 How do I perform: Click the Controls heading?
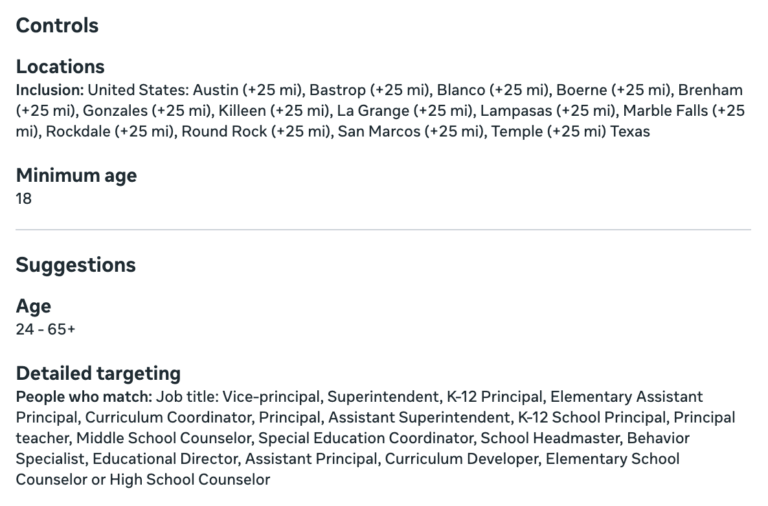coord(57,25)
